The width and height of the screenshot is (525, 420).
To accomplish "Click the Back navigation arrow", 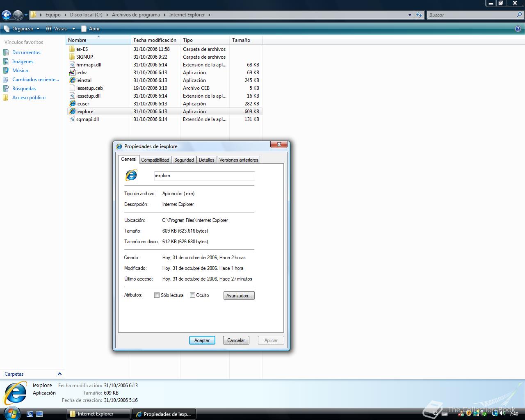I will click(x=6, y=15).
